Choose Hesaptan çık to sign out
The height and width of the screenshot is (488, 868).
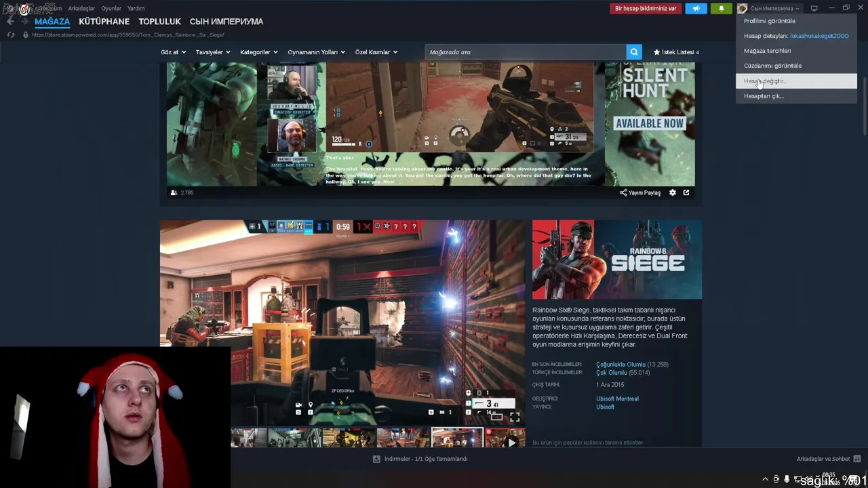click(x=796, y=96)
